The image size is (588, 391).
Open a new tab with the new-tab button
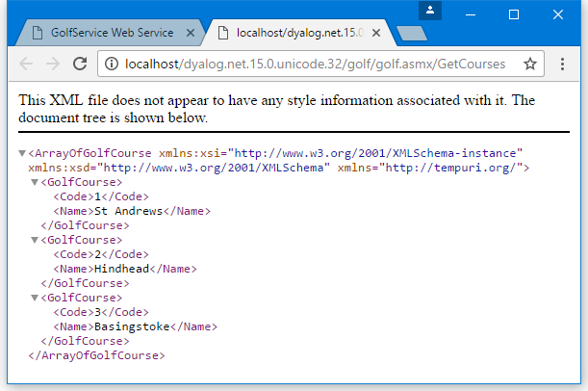(411, 34)
